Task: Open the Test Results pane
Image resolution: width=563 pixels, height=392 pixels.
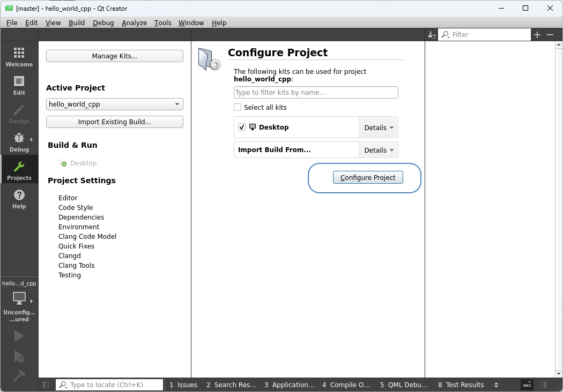Action: point(461,385)
